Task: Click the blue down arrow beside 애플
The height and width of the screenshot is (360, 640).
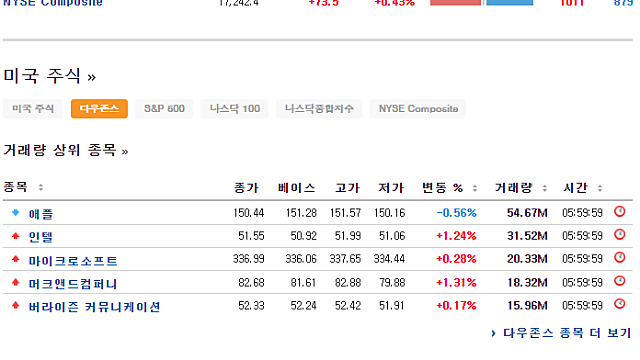Action: [16, 212]
